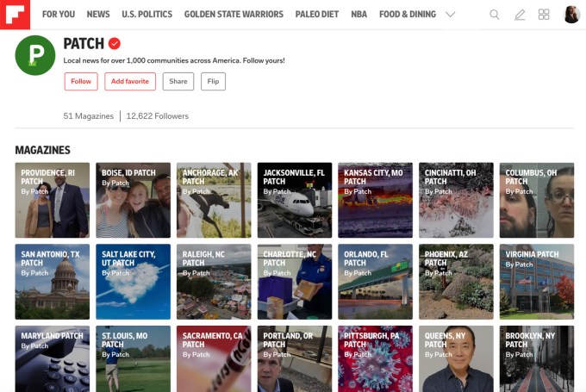
Task: View the 12,622 Followers list
Action: (x=158, y=116)
